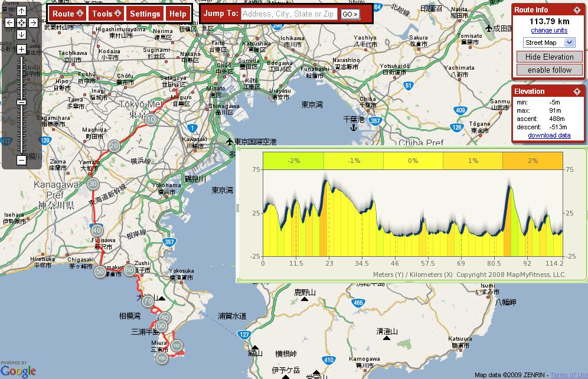
Task: Toggle the enable follow button
Action: [x=549, y=70]
